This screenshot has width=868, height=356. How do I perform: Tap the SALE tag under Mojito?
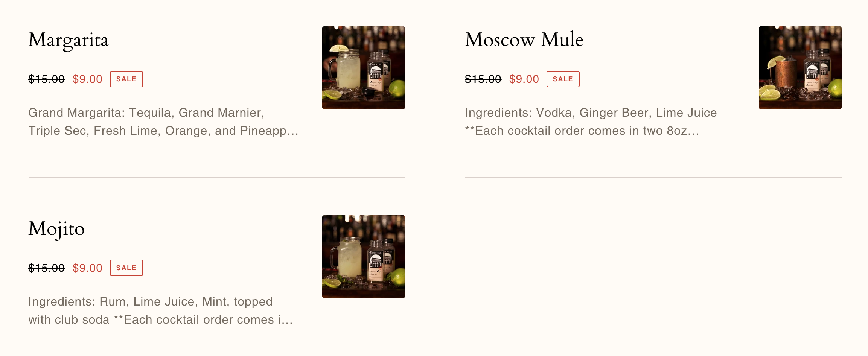pos(126,268)
